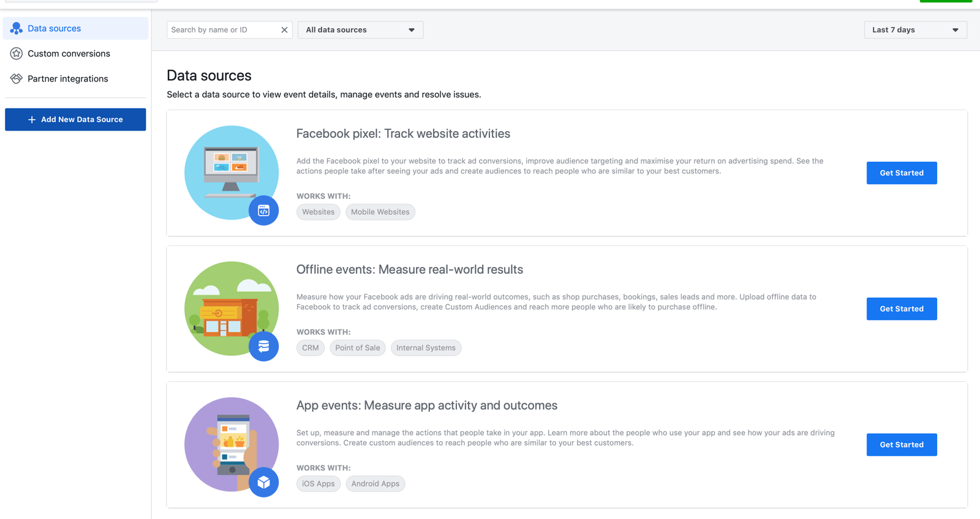This screenshot has width=980, height=519.
Task: Click the Offline events: Measure real-world results heading
Action: coord(410,270)
